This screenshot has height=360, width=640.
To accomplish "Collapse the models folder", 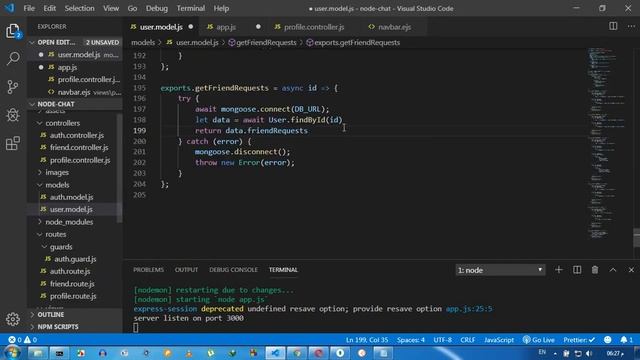I will (57, 185).
